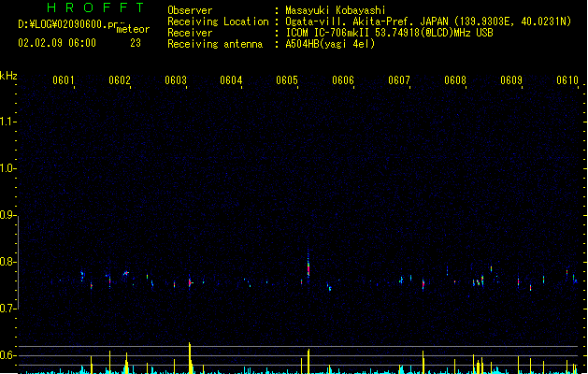Image resolution: width=588 pixels, height=374 pixels.
Task: Click the 'Receiving antenna' label
Action: click(215, 44)
